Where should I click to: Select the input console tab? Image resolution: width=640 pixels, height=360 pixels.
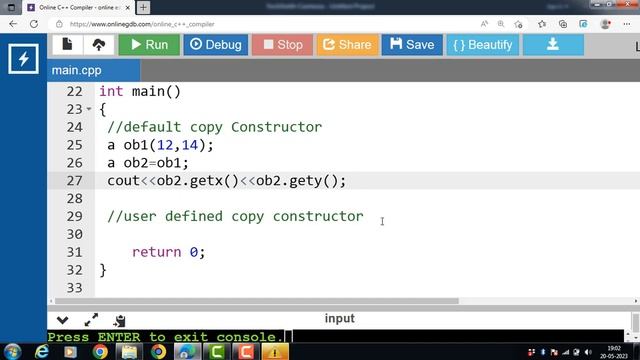pos(340,318)
